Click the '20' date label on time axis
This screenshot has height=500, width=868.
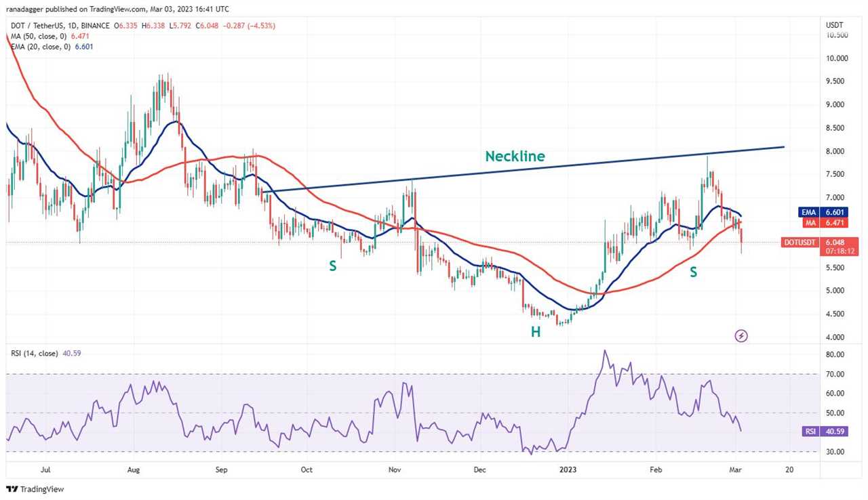[789, 469]
